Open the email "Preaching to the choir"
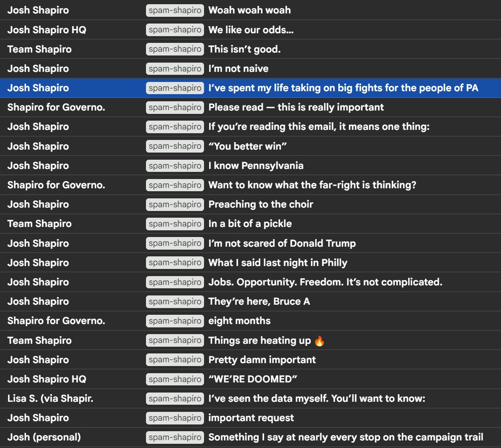The width and height of the screenshot is (501, 448). click(261, 204)
